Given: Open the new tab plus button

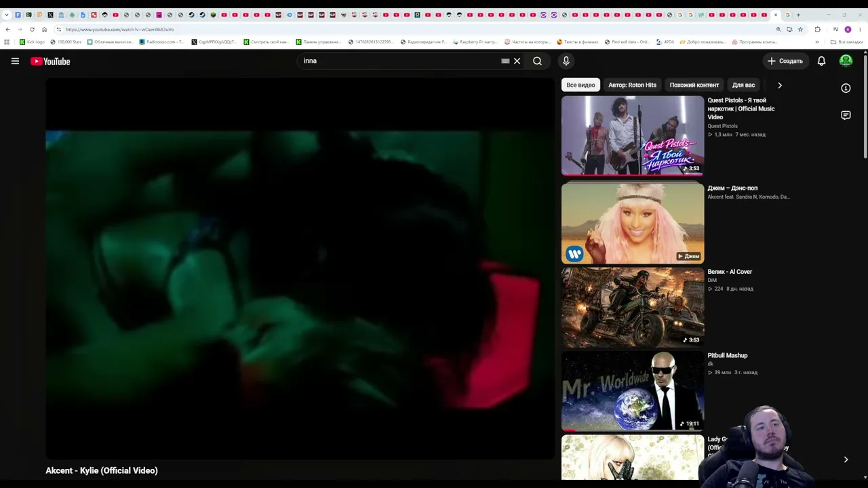Looking at the screenshot, I should [798, 15].
